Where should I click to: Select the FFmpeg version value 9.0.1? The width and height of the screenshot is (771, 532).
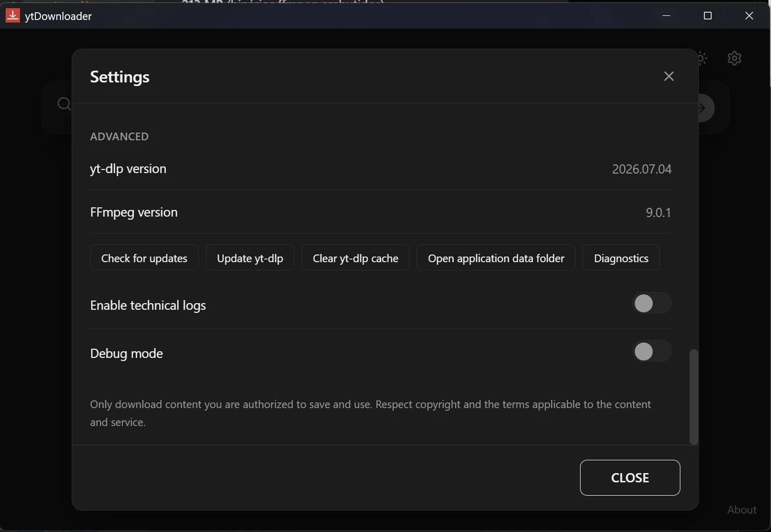tap(658, 212)
